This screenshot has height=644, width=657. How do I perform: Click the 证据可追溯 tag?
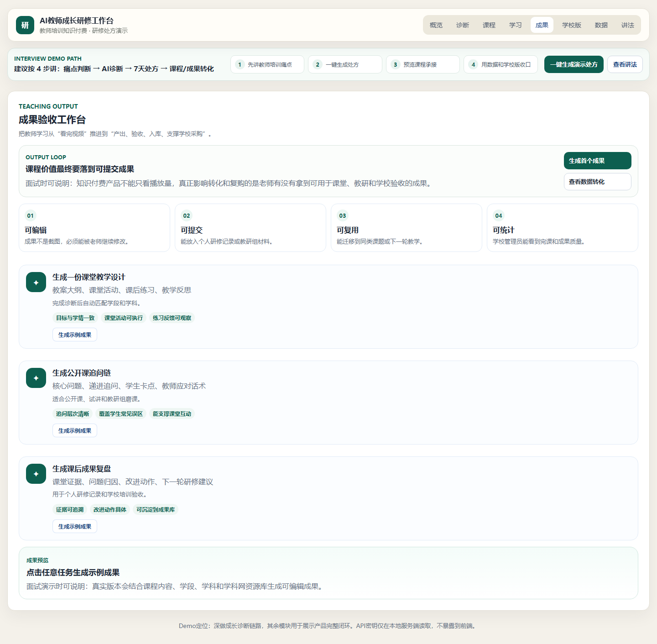tap(70, 509)
